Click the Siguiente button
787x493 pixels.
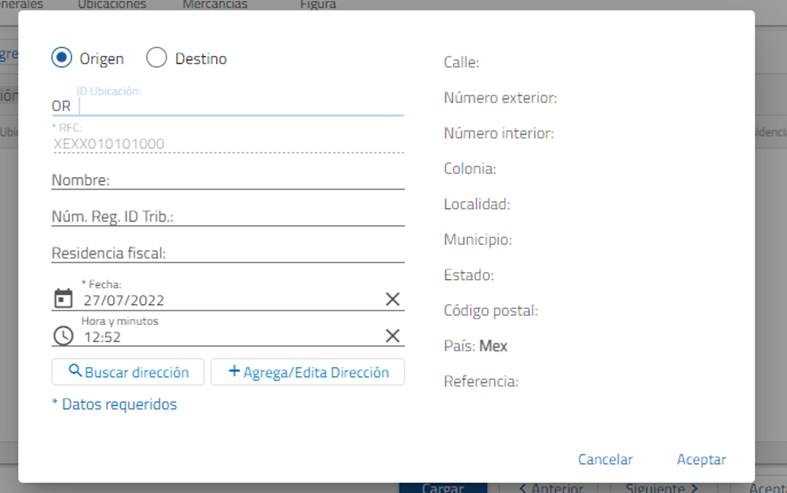[662, 487]
